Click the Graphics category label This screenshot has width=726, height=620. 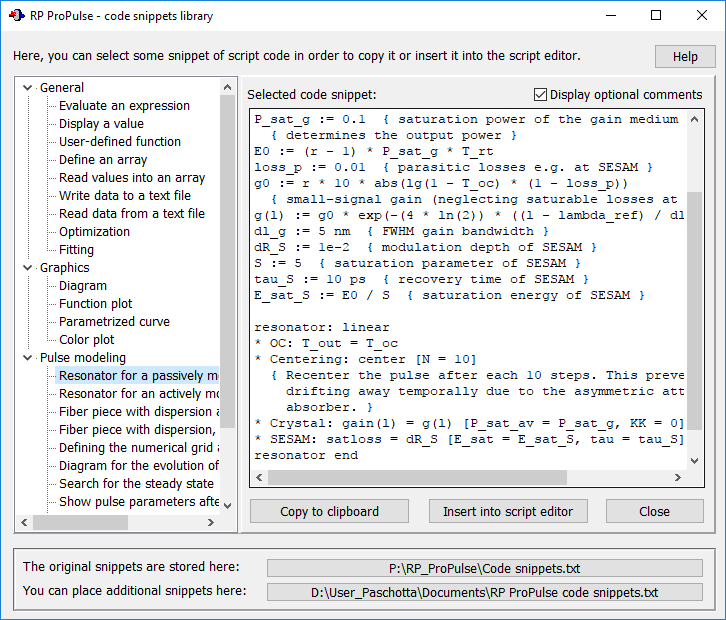click(64, 268)
